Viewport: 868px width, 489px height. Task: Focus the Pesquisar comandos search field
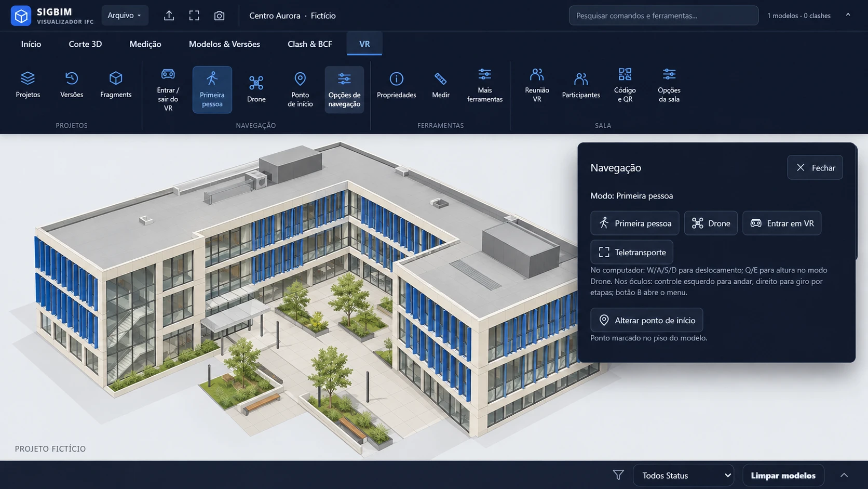coord(663,16)
